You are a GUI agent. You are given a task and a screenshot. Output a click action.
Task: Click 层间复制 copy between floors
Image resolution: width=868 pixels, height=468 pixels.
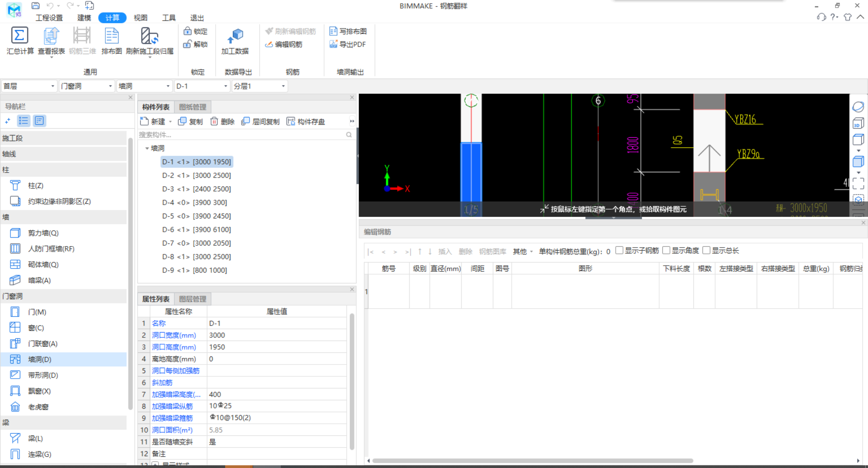[260, 122]
